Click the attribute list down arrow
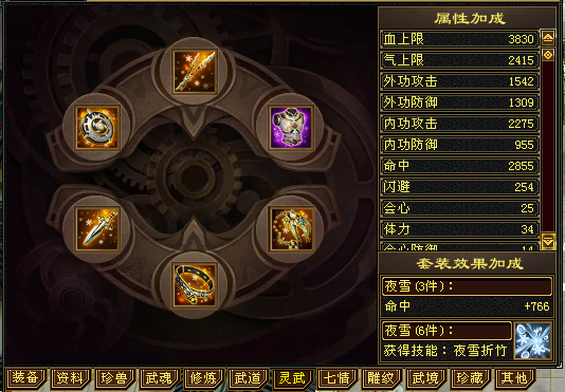Screen dimensions: 565x392 pyautogui.click(x=548, y=242)
